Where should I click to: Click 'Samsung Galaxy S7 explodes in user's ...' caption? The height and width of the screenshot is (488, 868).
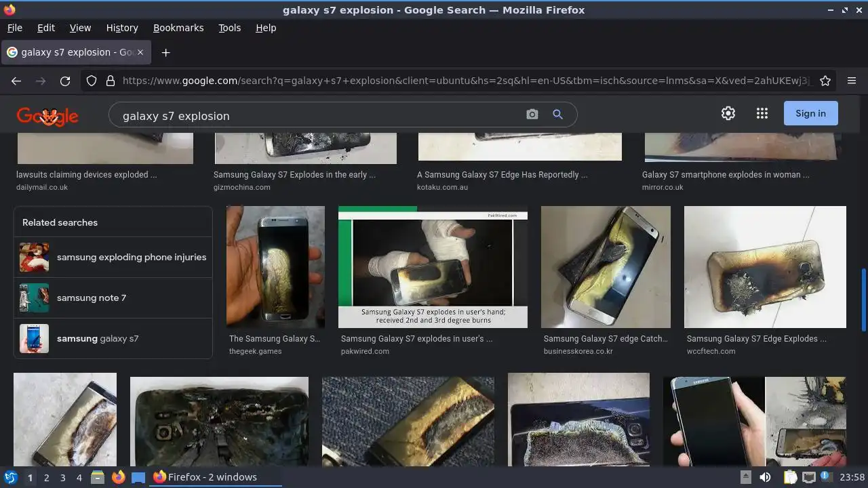(x=416, y=338)
